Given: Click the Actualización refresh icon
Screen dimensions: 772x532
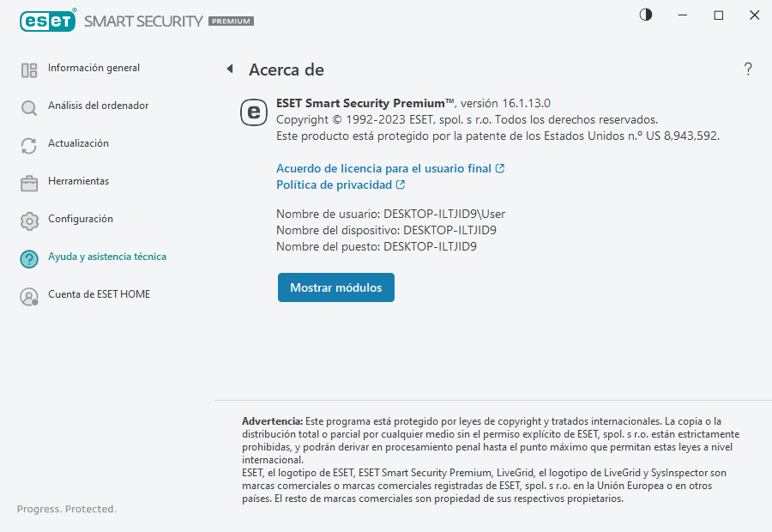Looking at the screenshot, I should pyautogui.click(x=29, y=146).
